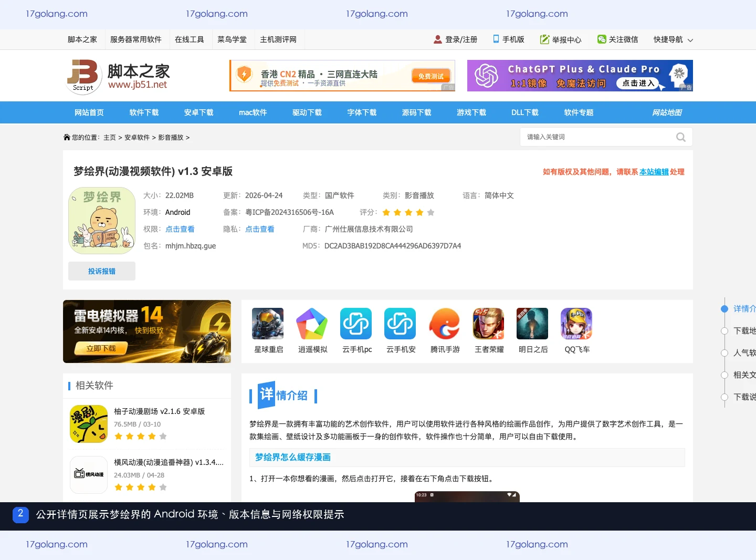Click the 影音播放 breadcrumb link
Image resolution: width=756 pixels, height=560 pixels.
(171, 138)
